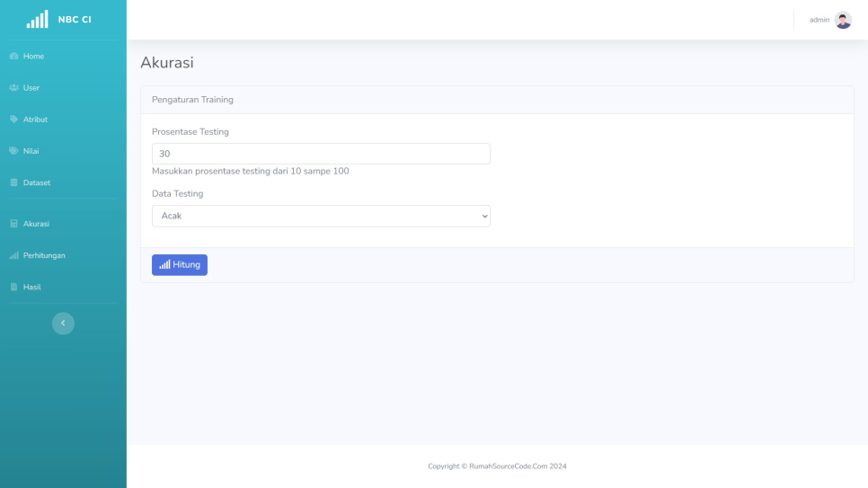Focus the Prosentase Testing input field

click(321, 154)
